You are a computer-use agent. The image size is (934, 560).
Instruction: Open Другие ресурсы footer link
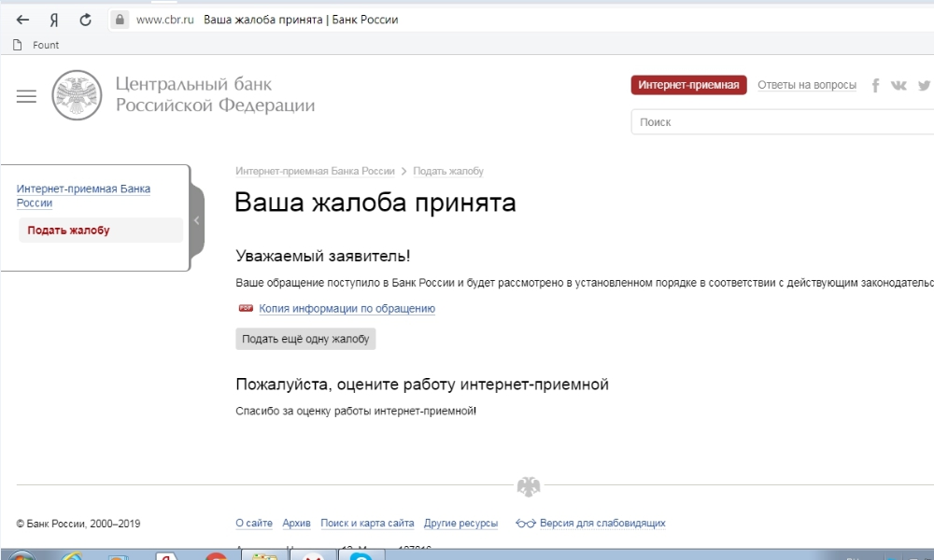(x=460, y=523)
